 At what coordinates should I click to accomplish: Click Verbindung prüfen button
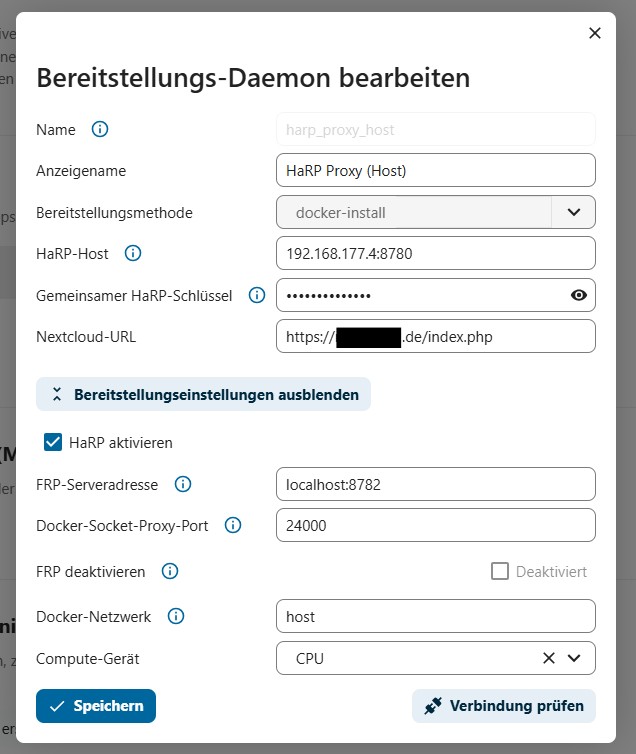(x=504, y=705)
